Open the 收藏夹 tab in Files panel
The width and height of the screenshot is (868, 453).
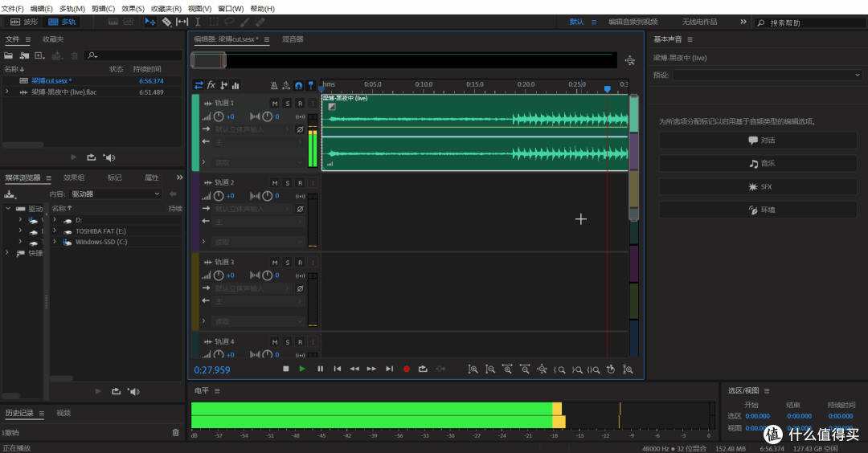pos(53,39)
